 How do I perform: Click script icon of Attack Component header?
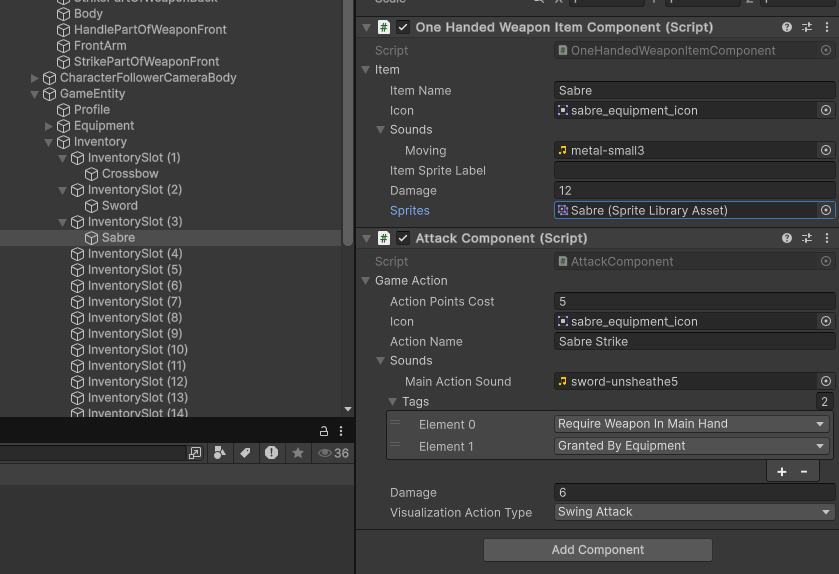click(x=384, y=238)
